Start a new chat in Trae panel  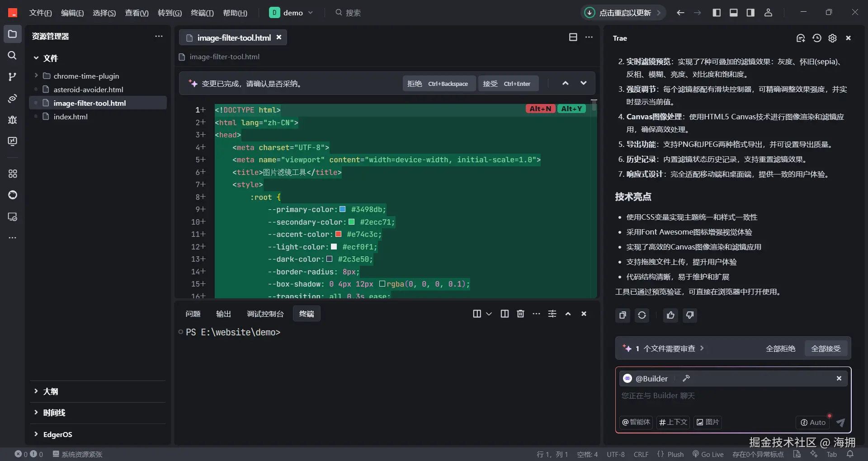[801, 38]
